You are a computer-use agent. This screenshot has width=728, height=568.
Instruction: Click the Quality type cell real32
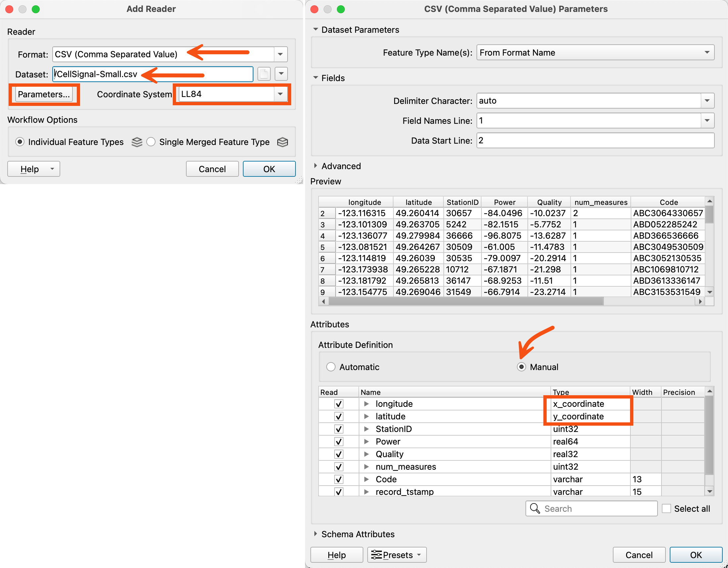[x=590, y=454]
